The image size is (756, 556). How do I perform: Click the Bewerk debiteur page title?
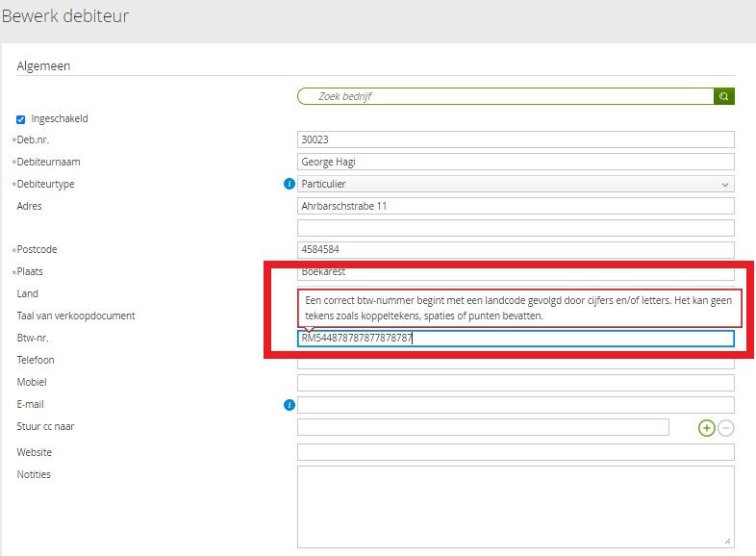(x=65, y=16)
